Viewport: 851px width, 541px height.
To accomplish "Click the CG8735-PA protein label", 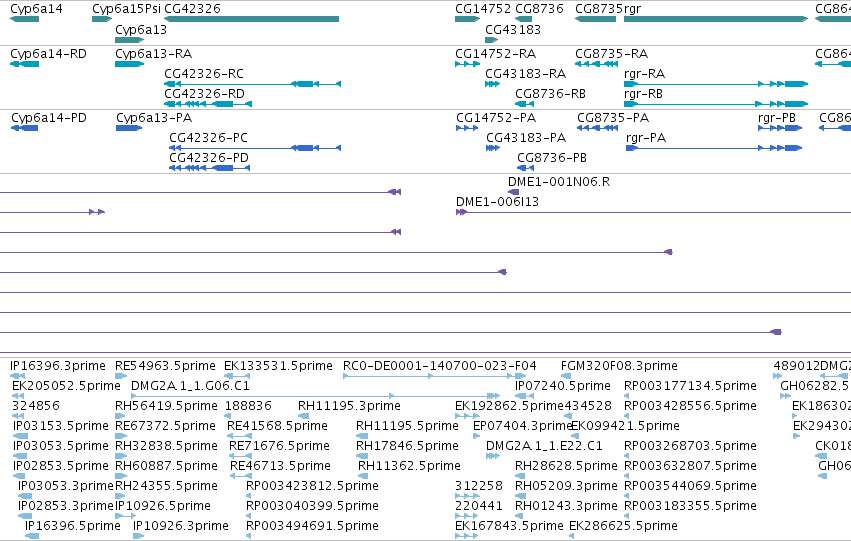I will point(613,118).
